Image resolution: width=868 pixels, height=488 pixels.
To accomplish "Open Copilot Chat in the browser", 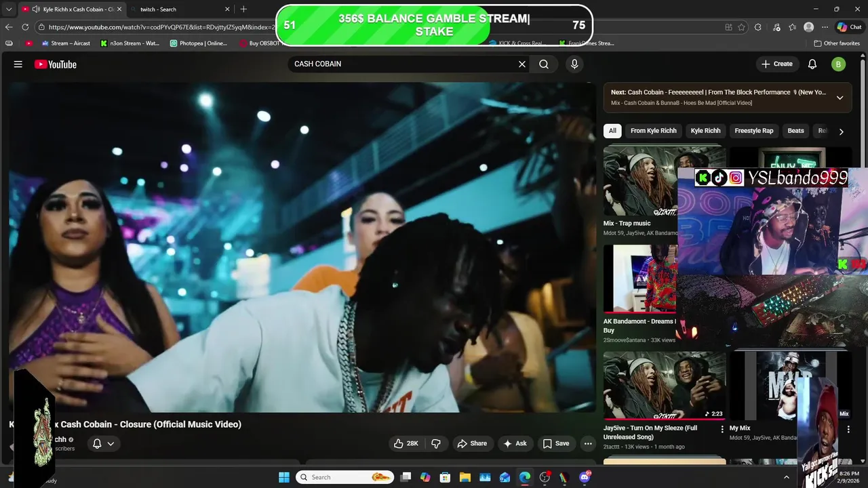I will pos(850,27).
